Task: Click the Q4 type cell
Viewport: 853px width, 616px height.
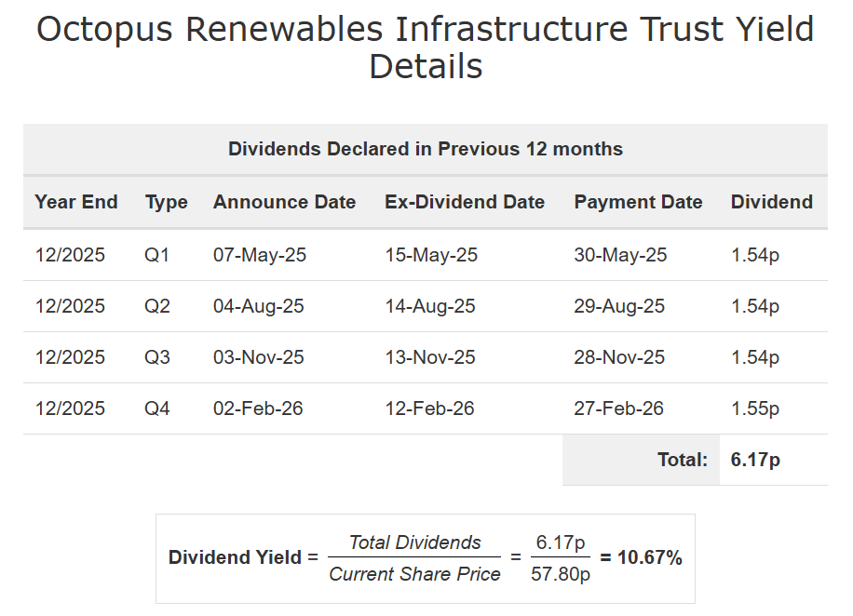Action: [157, 408]
